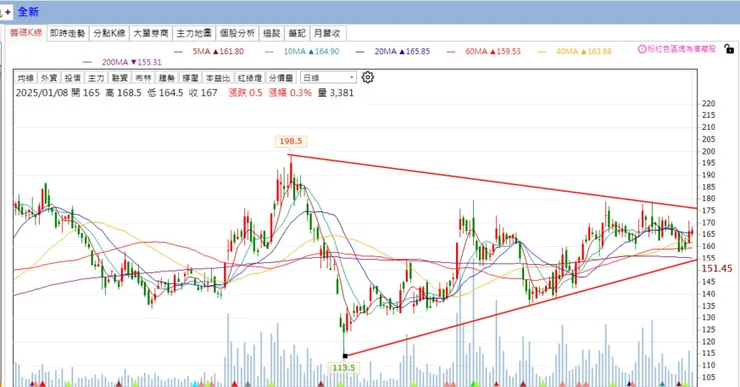Viewport: 740px width, 387px height.
Task: Toggle the 撐壓 indicator button
Action: (190, 78)
